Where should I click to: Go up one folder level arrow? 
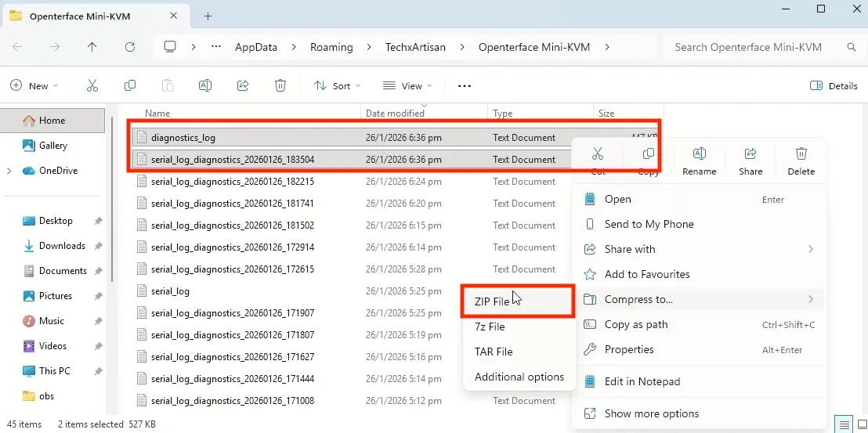[92, 47]
